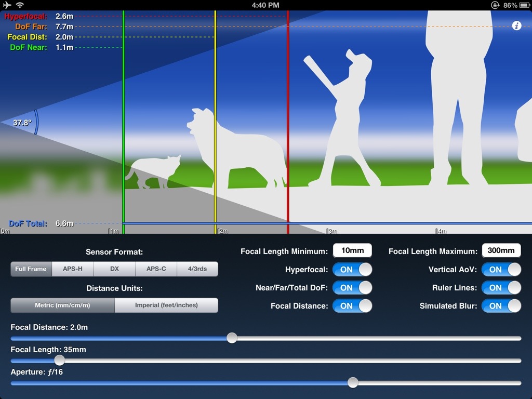Select the APS-C sensor format
The image size is (532, 399).
click(156, 269)
